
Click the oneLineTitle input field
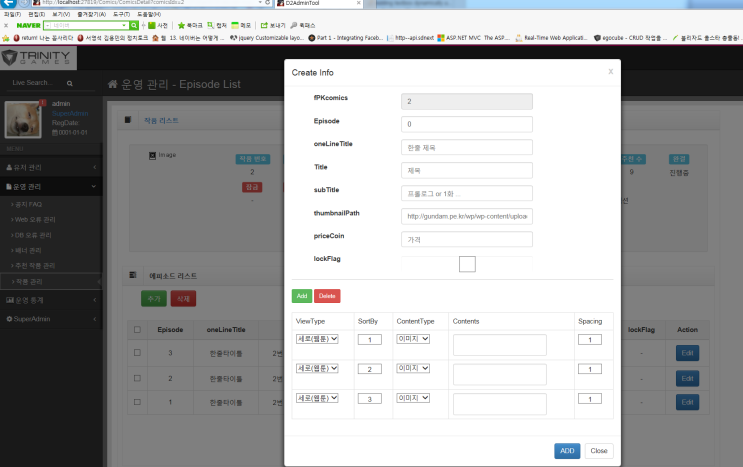(467, 147)
